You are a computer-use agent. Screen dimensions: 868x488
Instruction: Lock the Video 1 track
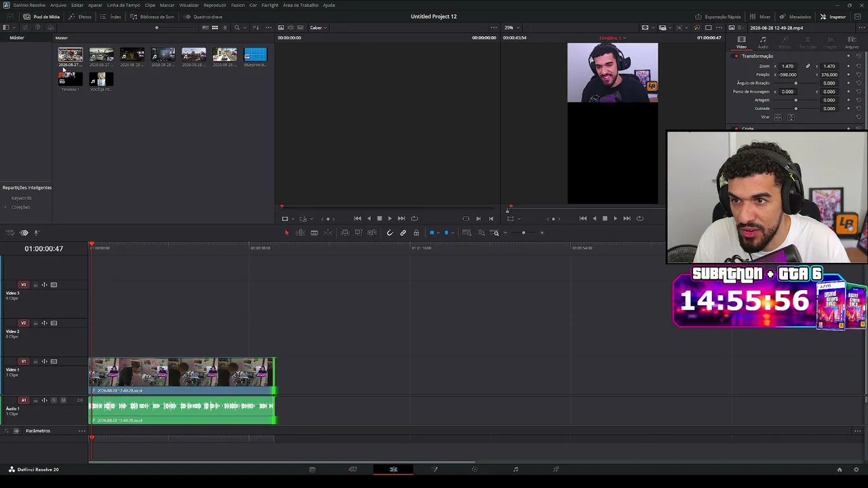click(35, 362)
